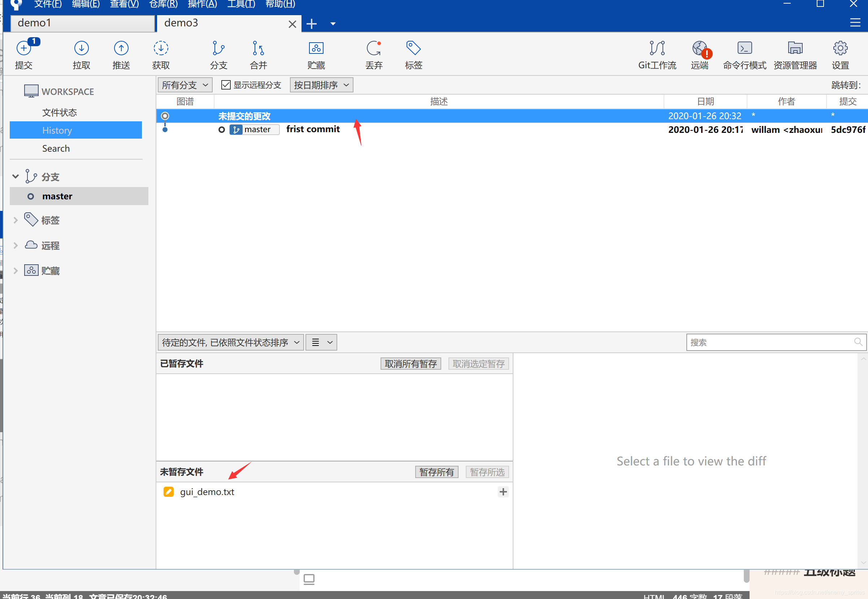
Task: Open Git工作流 (Git Flow) icon
Action: pos(657,49)
